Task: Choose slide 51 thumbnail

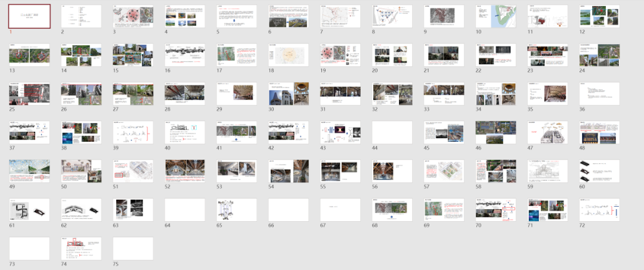Action: (133, 171)
